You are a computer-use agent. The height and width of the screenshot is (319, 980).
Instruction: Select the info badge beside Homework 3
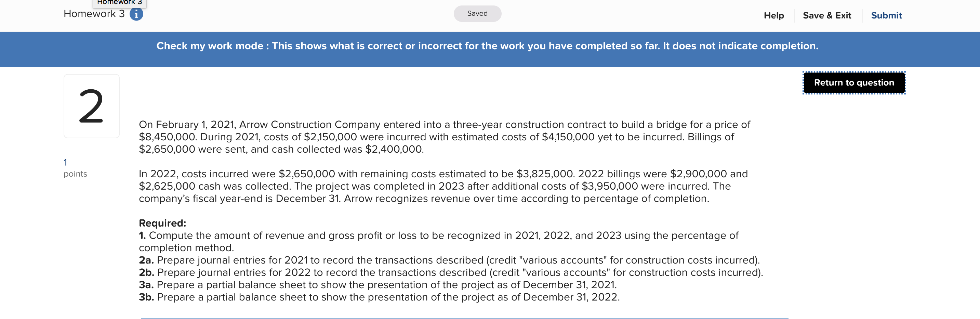point(136,14)
